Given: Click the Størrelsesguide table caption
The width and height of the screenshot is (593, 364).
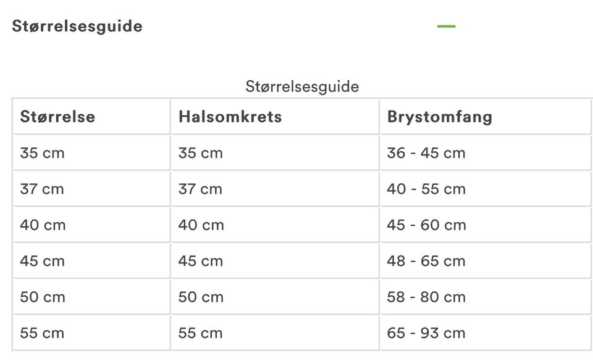Looking at the screenshot, I should pyautogui.click(x=302, y=86).
